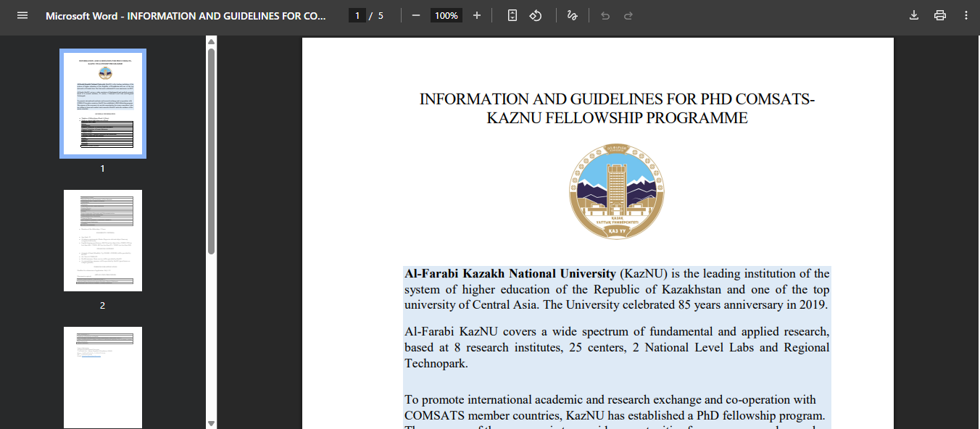Image resolution: width=980 pixels, height=429 pixels.
Task: Click the KazNU university emblem
Action: tap(616, 191)
